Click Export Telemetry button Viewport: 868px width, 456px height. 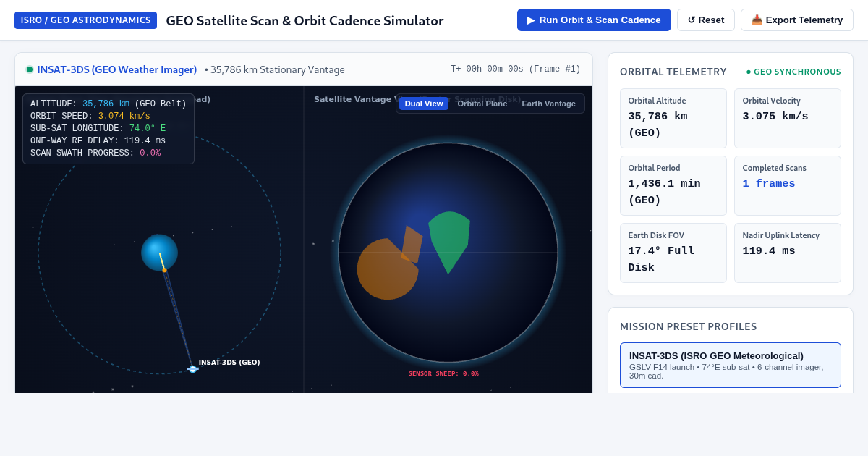(797, 20)
